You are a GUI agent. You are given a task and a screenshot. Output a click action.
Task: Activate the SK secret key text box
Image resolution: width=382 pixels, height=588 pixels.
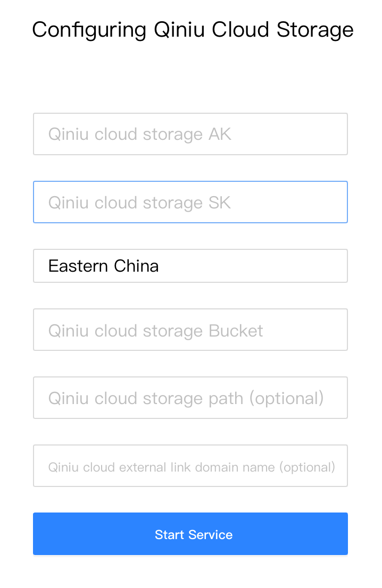pyautogui.click(x=190, y=202)
